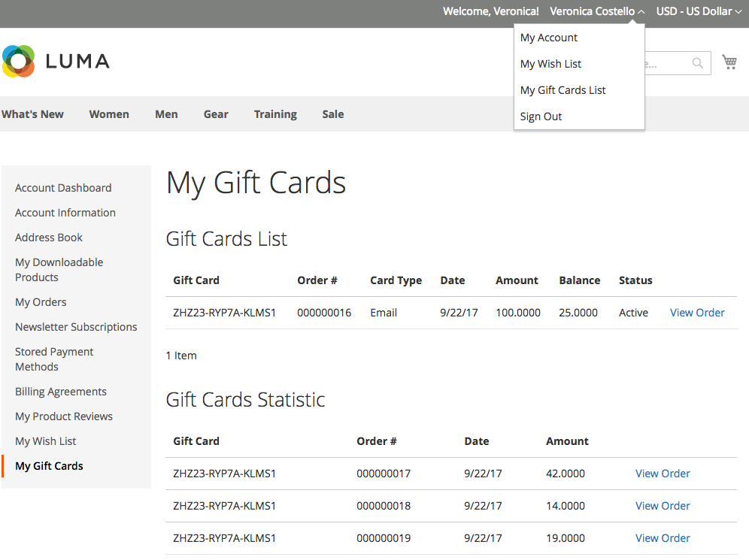Open Account Information in sidebar
This screenshot has height=560, width=749.
[65, 213]
